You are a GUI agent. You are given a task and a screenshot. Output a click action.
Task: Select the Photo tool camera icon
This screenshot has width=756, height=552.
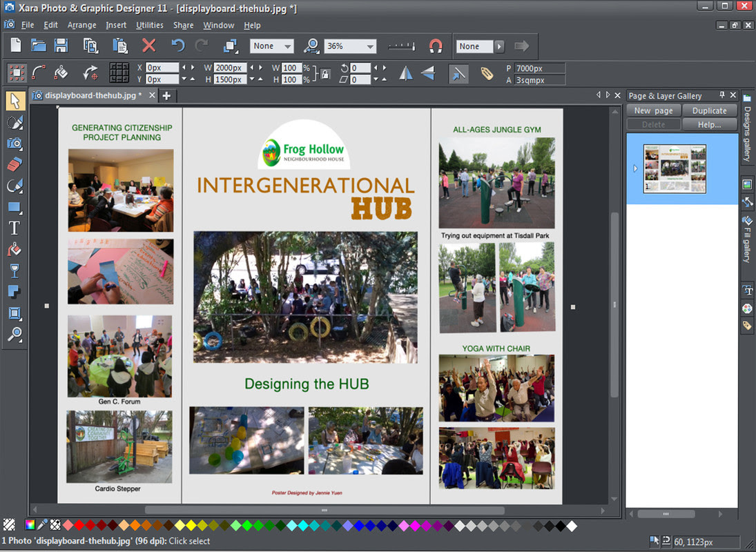click(x=14, y=144)
